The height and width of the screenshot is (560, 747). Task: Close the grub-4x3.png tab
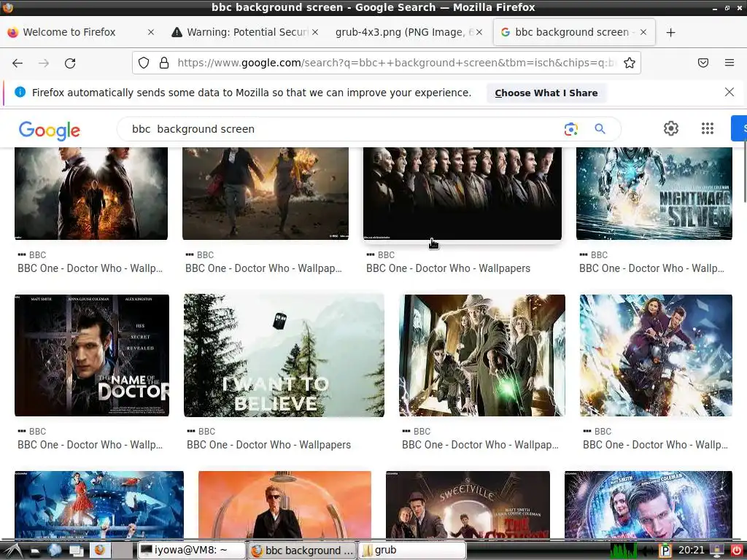point(479,32)
